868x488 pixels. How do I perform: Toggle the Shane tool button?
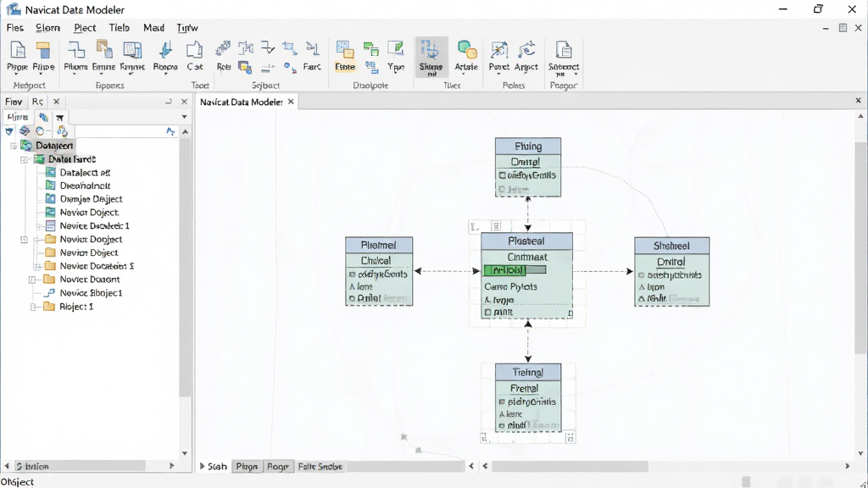(431, 58)
